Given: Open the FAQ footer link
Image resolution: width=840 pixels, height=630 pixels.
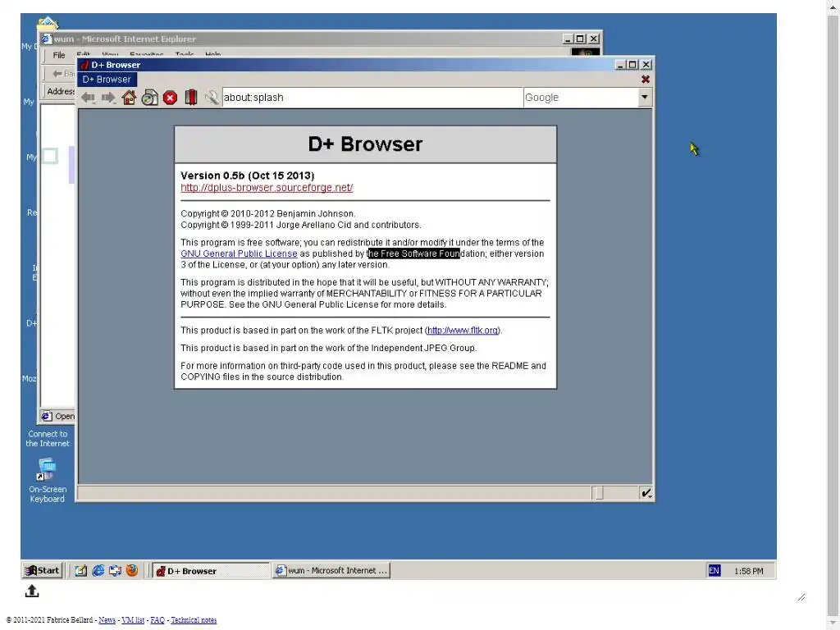Looking at the screenshot, I should point(157,620).
